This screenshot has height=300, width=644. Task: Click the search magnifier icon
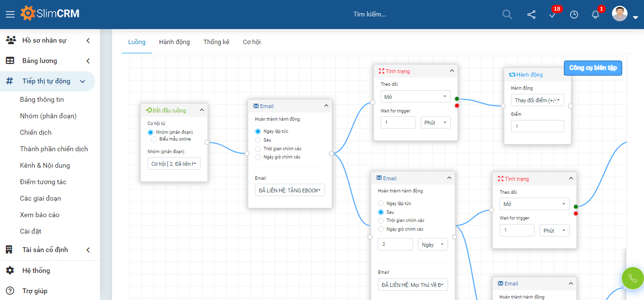click(507, 15)
